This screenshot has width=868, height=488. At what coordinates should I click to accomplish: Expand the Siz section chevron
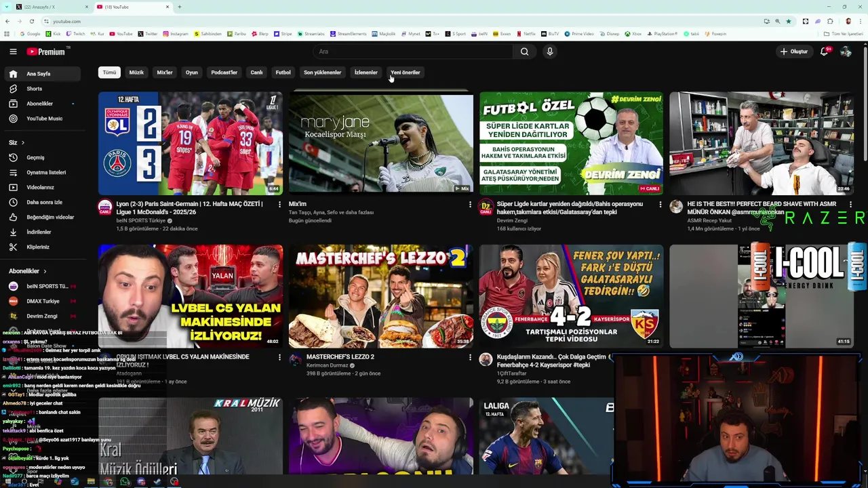tap(22, 142)
